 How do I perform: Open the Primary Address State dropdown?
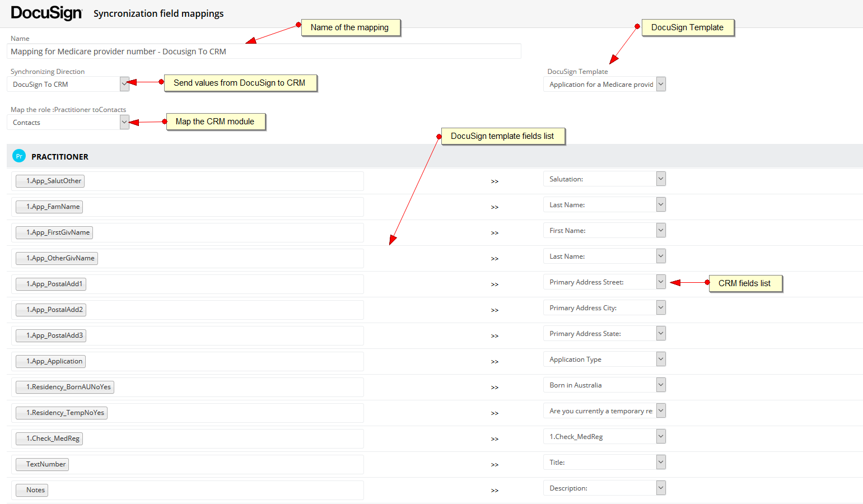[x=604, y=333]
